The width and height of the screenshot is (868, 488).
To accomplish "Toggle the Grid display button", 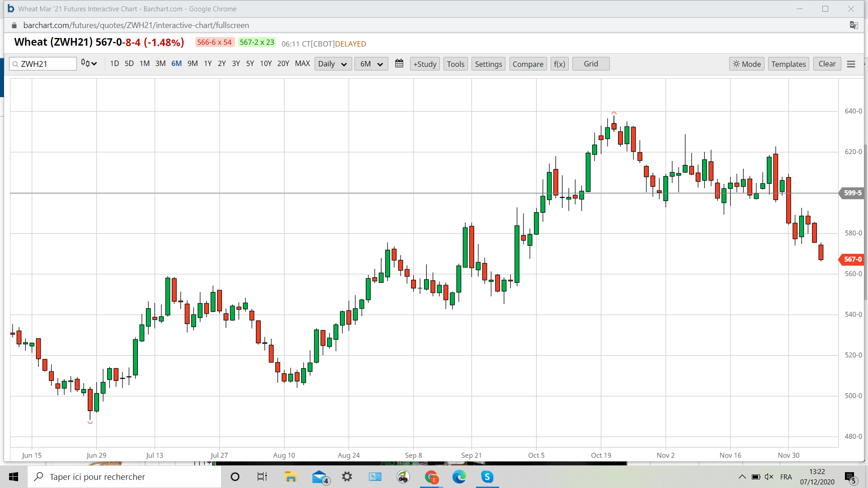I will click(x=590, y=64).
